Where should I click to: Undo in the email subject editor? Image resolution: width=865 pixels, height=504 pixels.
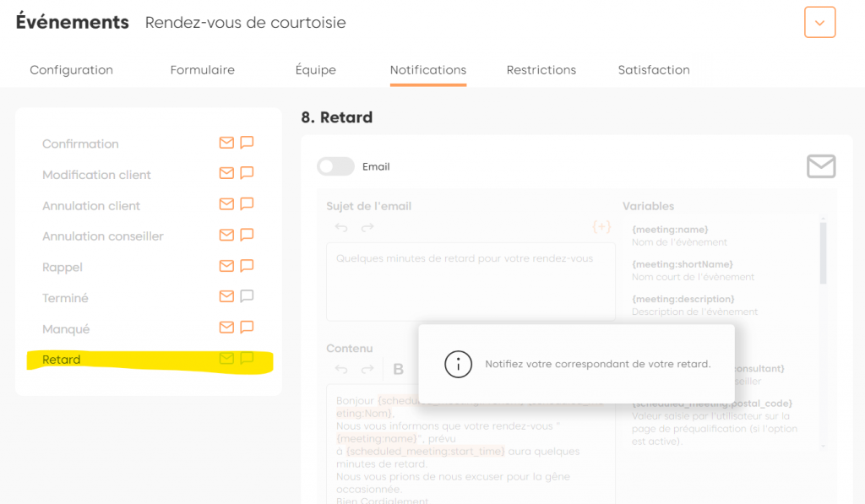(x=341, y=227)
